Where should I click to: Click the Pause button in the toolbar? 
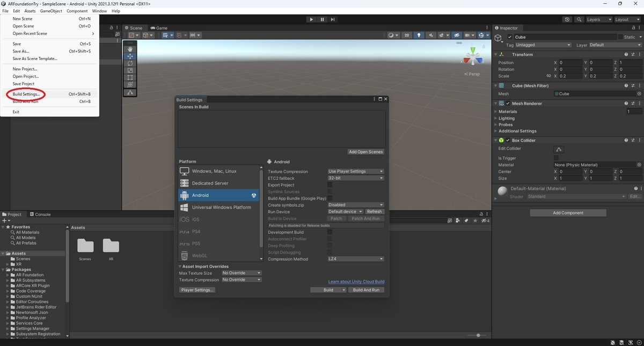point(322,19)
